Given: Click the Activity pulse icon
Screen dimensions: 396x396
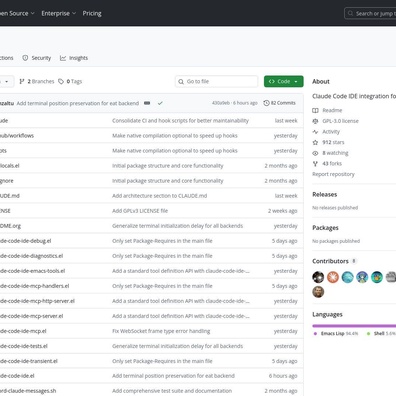Looking at the screenshot, I should 315,132.
